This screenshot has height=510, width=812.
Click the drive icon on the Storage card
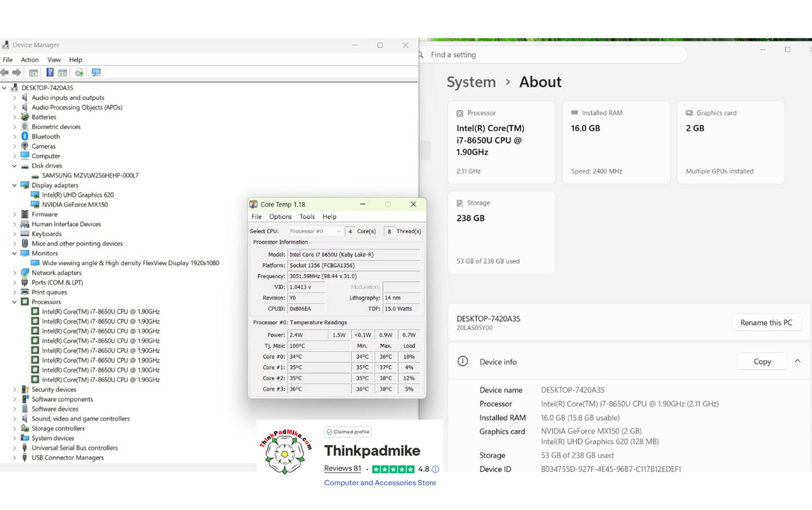coord(460,203)
